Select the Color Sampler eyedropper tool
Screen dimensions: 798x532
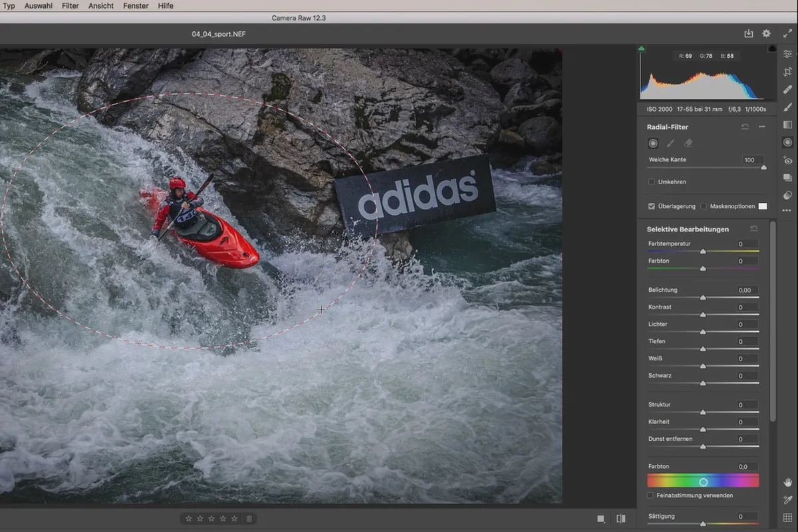click(787, 500)
